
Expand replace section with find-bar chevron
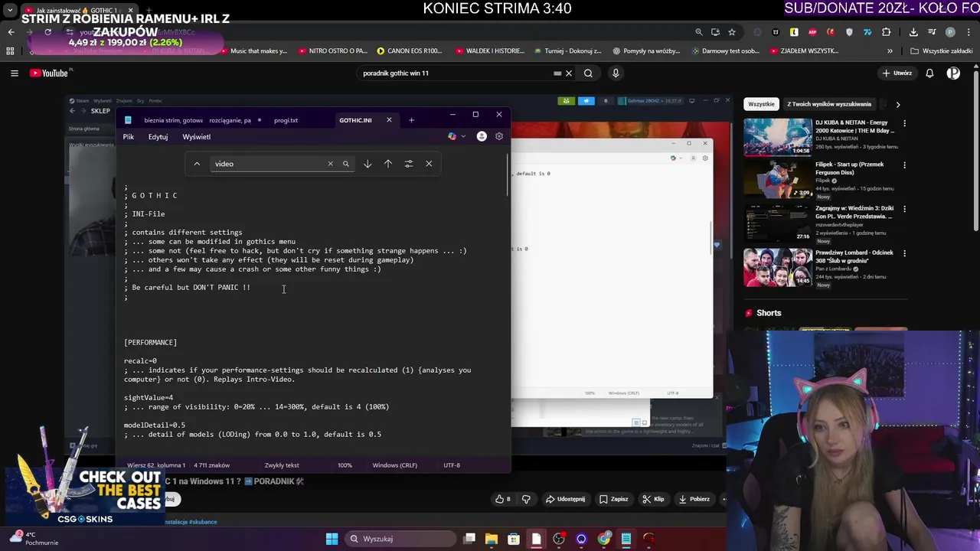[x=197, y=164]
